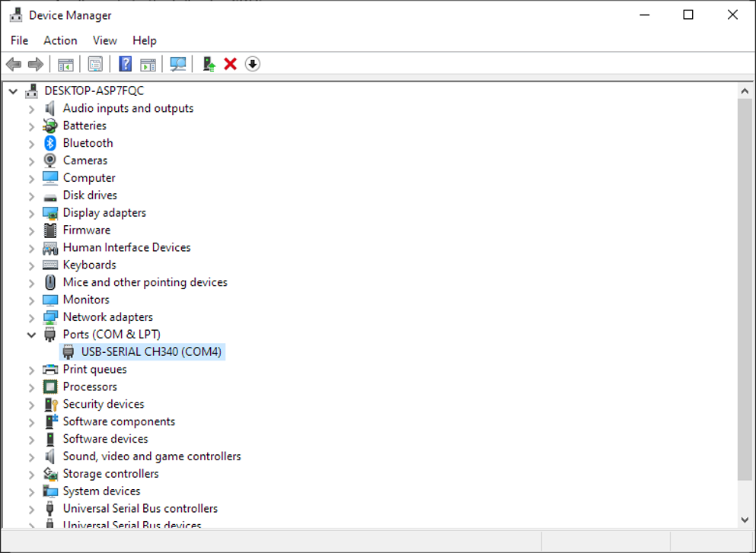Image resolution: width=756 pixels, height=553 pixels.
Task: Select the DESKTOP-ASP7FQC computer name
Action: click(94, 91)
